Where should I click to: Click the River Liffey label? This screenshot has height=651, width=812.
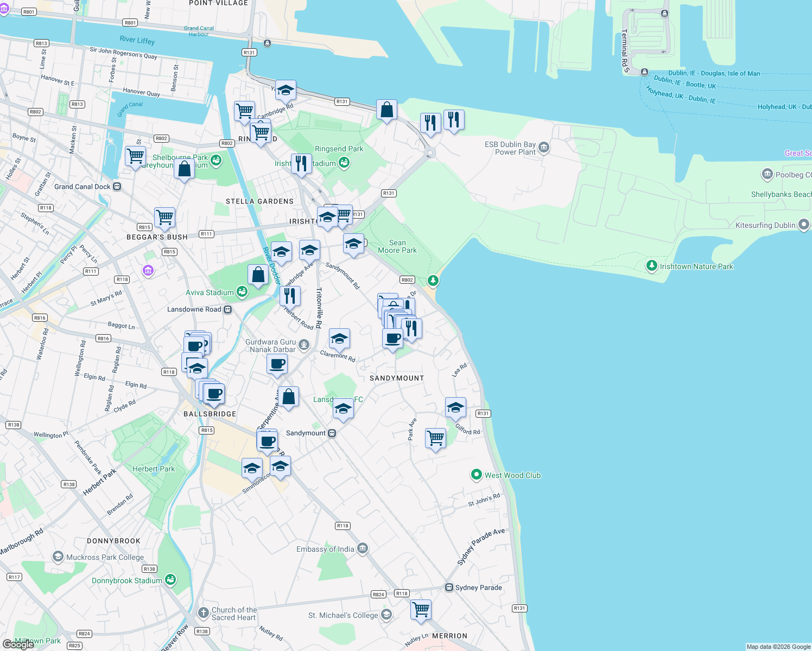click(x=137, y=40)
